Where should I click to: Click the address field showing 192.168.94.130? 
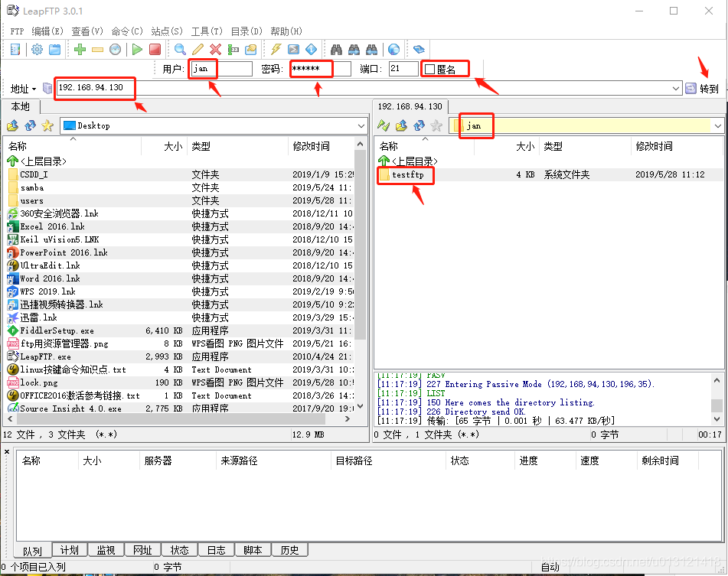pyautogui.click(x=369, y=88)
